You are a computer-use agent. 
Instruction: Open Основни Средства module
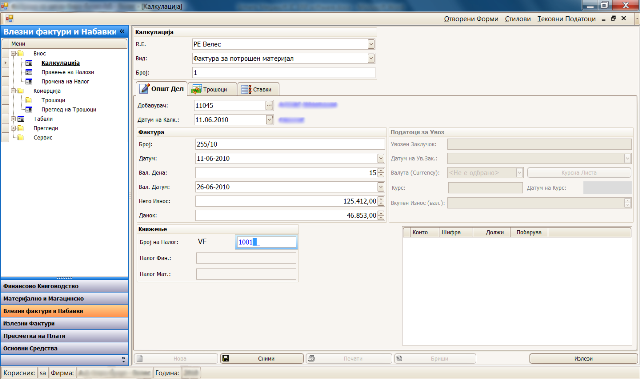pyautogui.click(x=64, y=348)
